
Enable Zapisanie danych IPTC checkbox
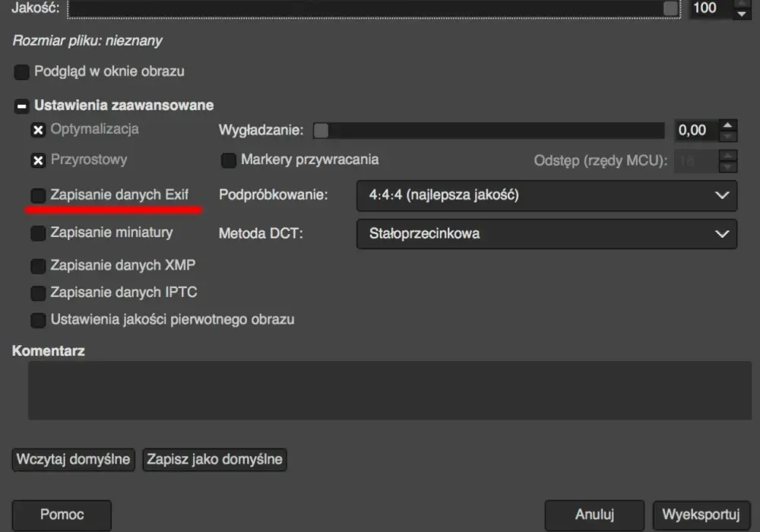coord(38,293)
